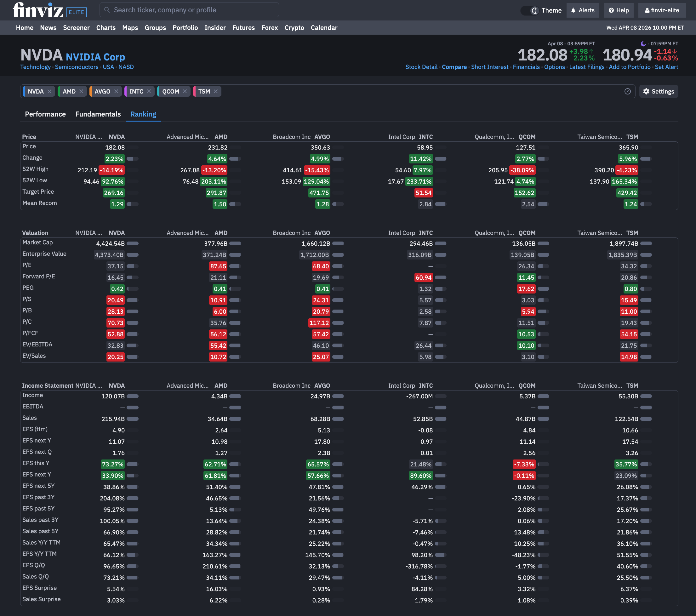Remove NVDA ticker chip with its X
Image resolution: width=696 pixels, height=616 pixels.
(49, 91)
